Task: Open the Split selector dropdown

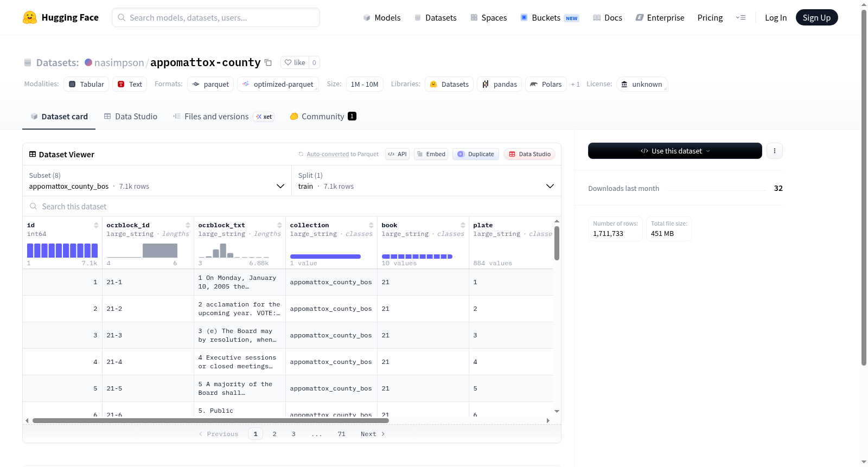Action: 426,181
